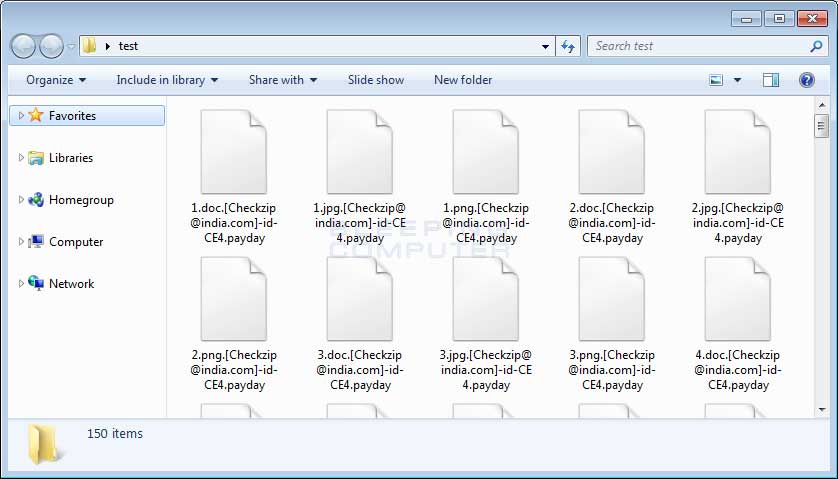The height and width of the screenshot is (479, 838).
Task: Select Favorites in the navigation pane
Action: (87, 115)
